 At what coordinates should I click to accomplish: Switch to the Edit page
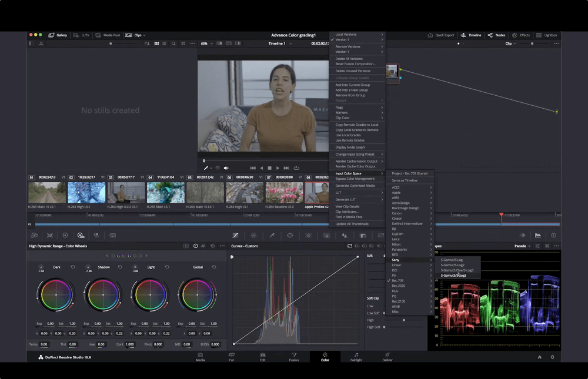point(262,357)
